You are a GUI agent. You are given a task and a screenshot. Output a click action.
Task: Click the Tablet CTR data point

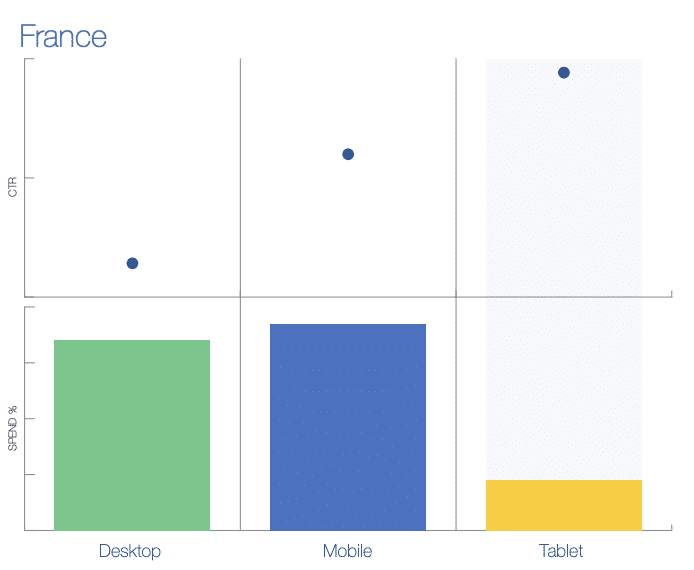point(563,73)
